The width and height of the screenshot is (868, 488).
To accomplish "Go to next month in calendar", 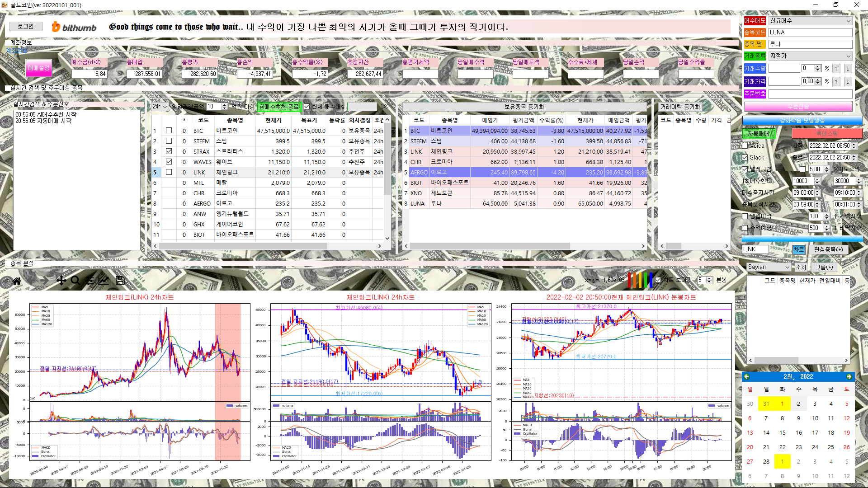I will pyautogui.click(x=849, y=376).
